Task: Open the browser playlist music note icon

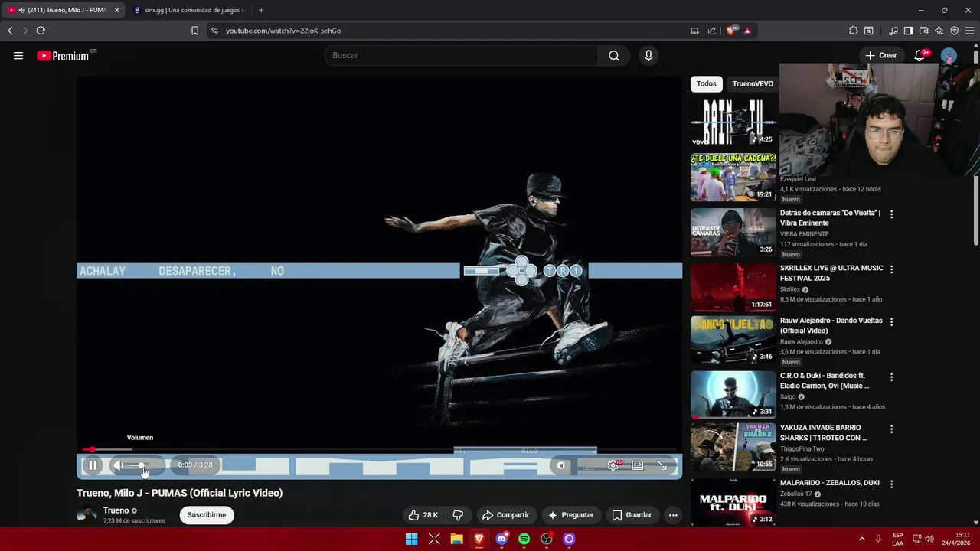Action: tap(893, 31)
